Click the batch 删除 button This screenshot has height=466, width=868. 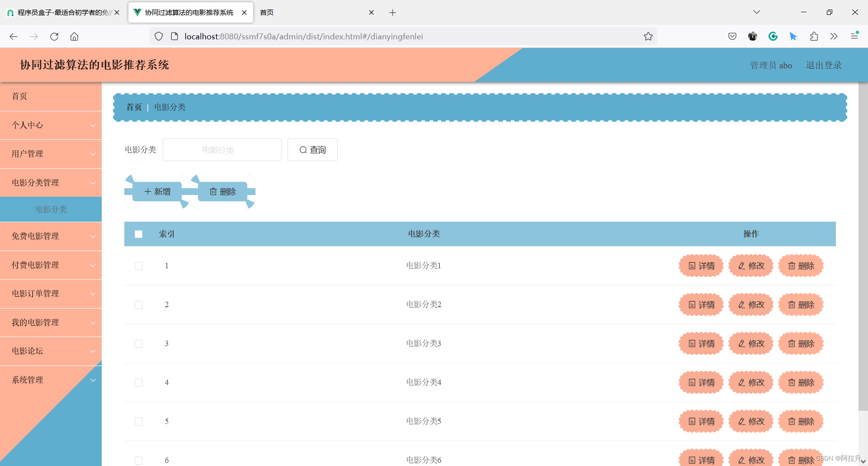click(x=222, y=192)
